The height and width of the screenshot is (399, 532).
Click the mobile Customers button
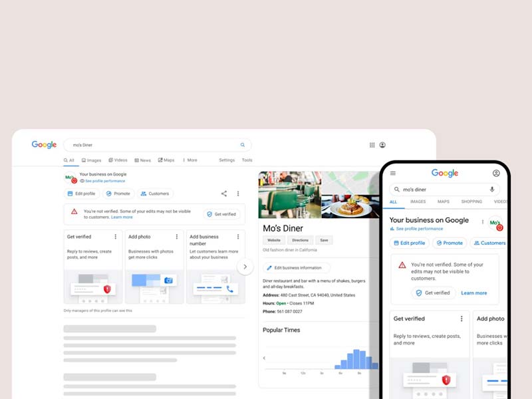click(489, 243)
